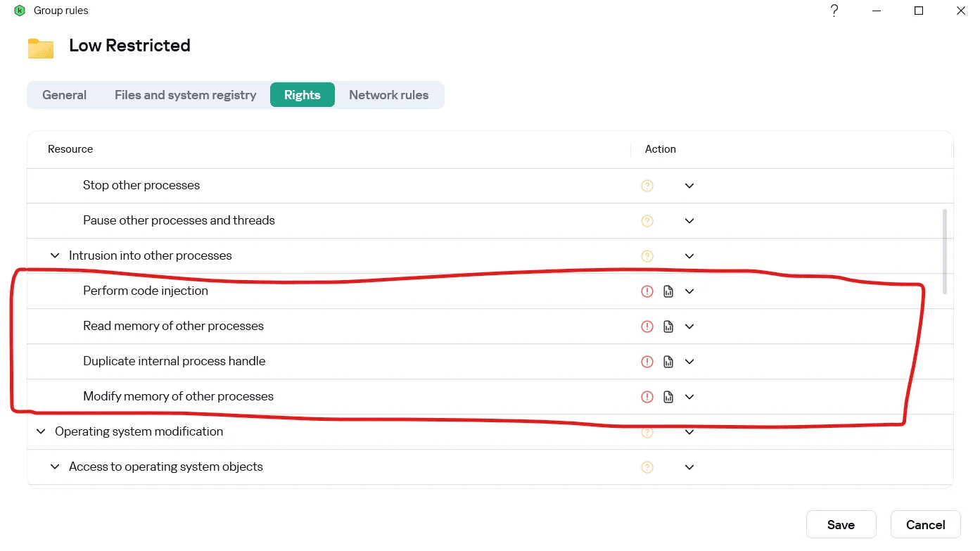Click the inherited action icon for Intrusion into other processes
The image size is (980, 551).
[647, 256]
